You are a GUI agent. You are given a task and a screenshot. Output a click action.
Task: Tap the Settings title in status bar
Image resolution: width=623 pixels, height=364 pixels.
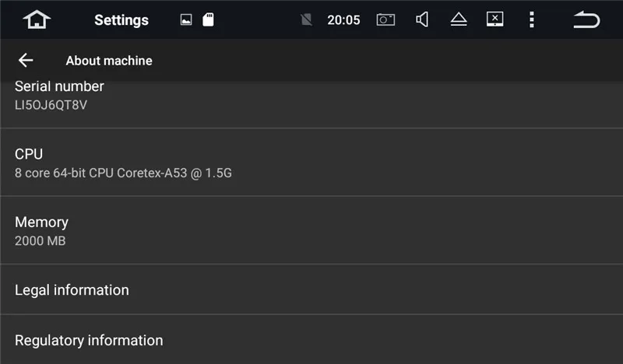tap(121, 20)
